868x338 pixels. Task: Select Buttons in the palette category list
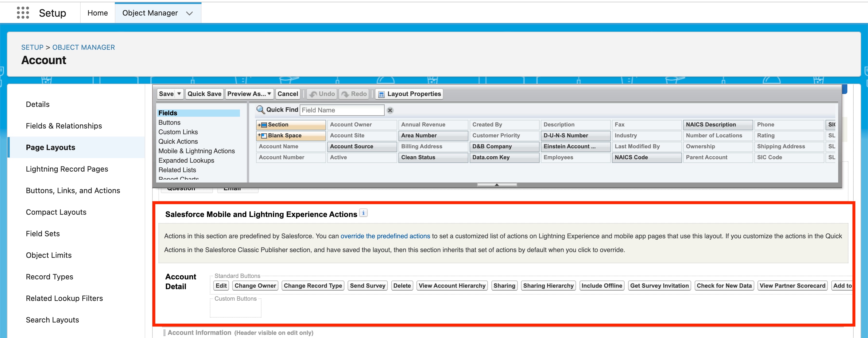coord(169,122)
